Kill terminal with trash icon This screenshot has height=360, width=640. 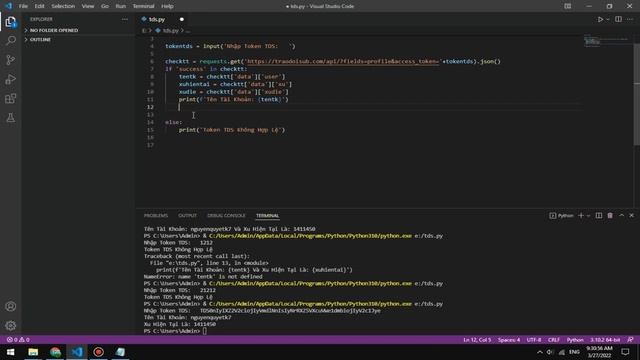(610, 216)
